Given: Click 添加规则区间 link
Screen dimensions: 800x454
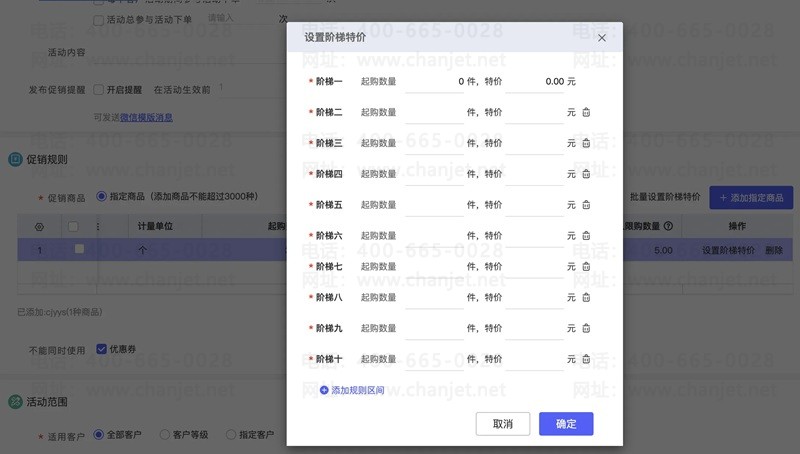Looking at the screenshot, I should click(358, 390).
